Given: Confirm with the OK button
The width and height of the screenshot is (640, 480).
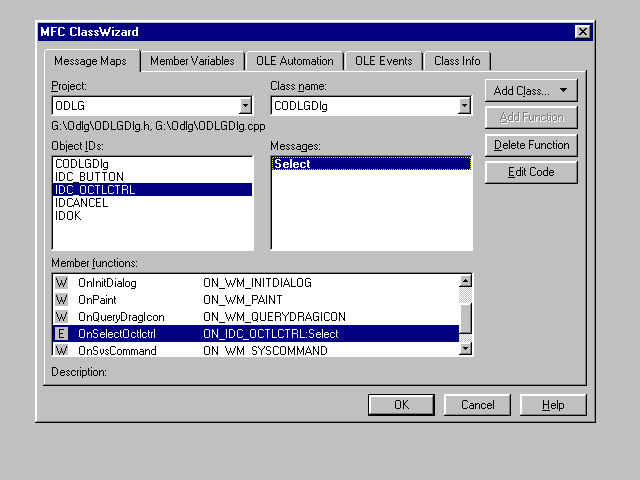Looking at the screenshot, I should [401, 405].
